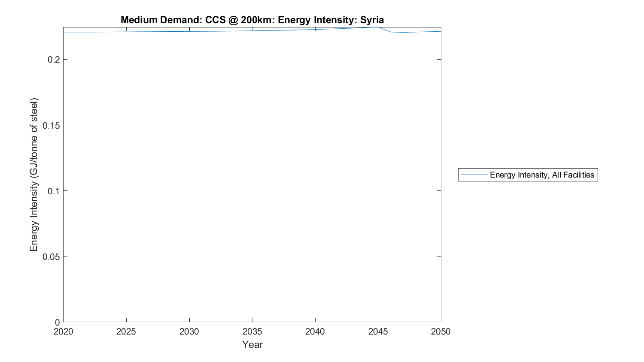Select the 'Energy Intensity, All Facilities' legend label

(x=542, y=175)
